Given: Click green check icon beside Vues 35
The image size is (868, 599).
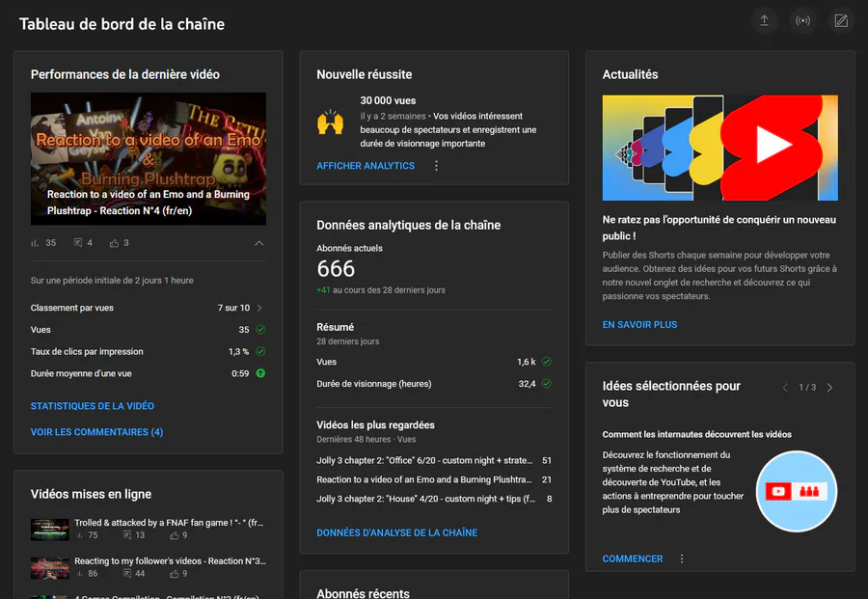Looking at the screenshot, I should point(260,329).
